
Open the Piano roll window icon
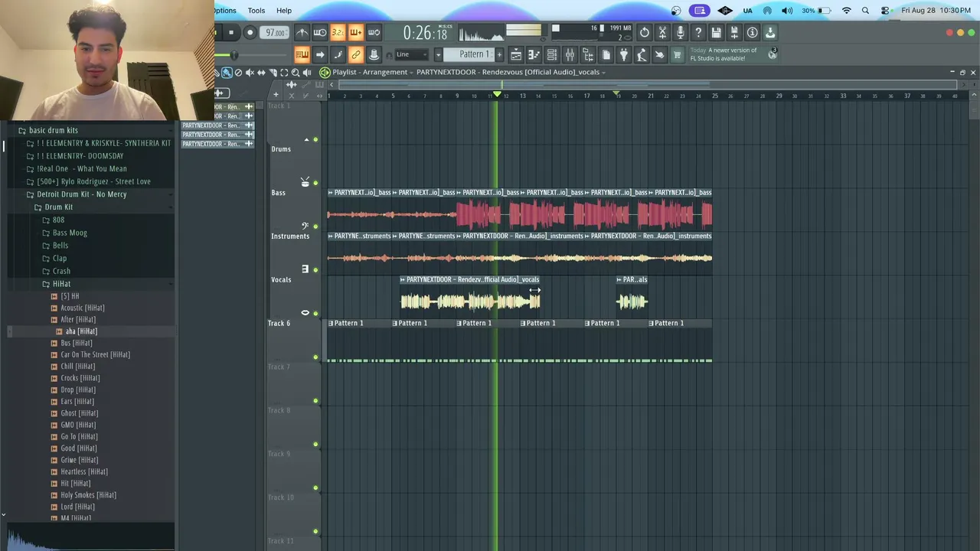pos(534,54)
